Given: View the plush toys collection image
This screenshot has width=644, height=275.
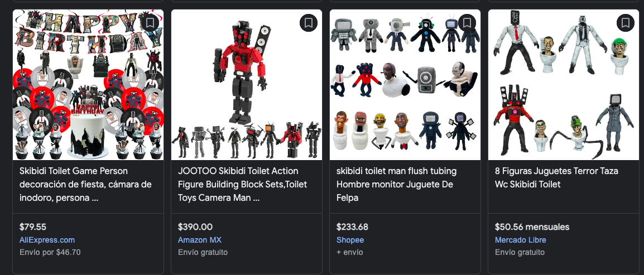Looking at the screenshot, I should [405, 89].
